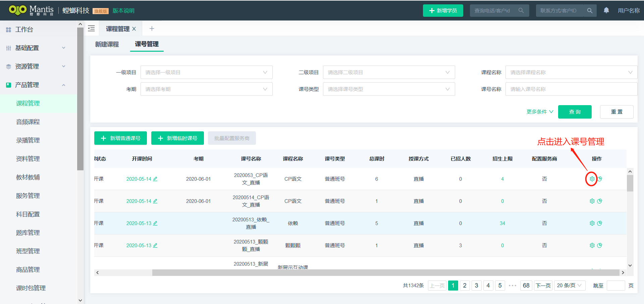Collapse 产品管理 sidebar menu
The width and height of the screenshot is (644, 304).
tap(38, 85)
